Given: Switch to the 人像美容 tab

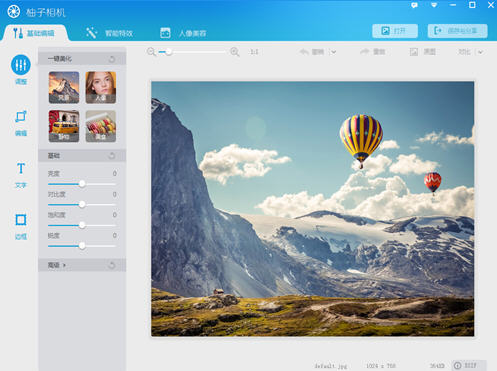Looking at the screenshot, I should point(183,33).
